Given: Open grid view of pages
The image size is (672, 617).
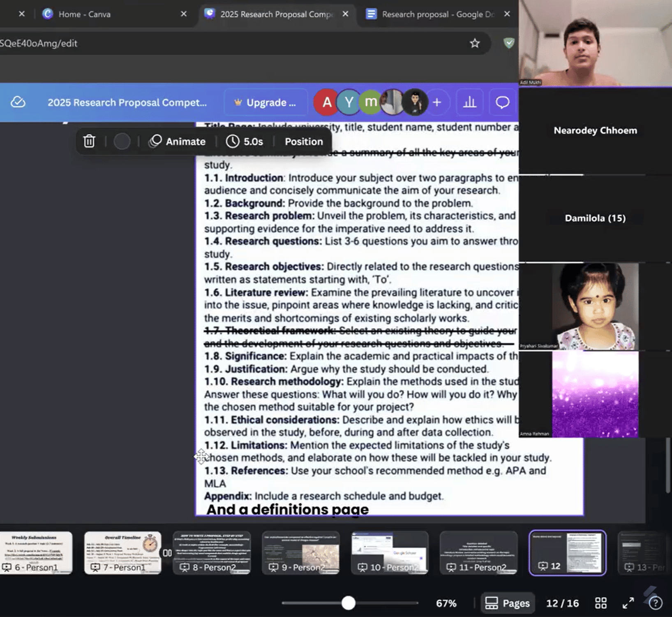Looking at the screenshot, I should (x=600, y=603).
